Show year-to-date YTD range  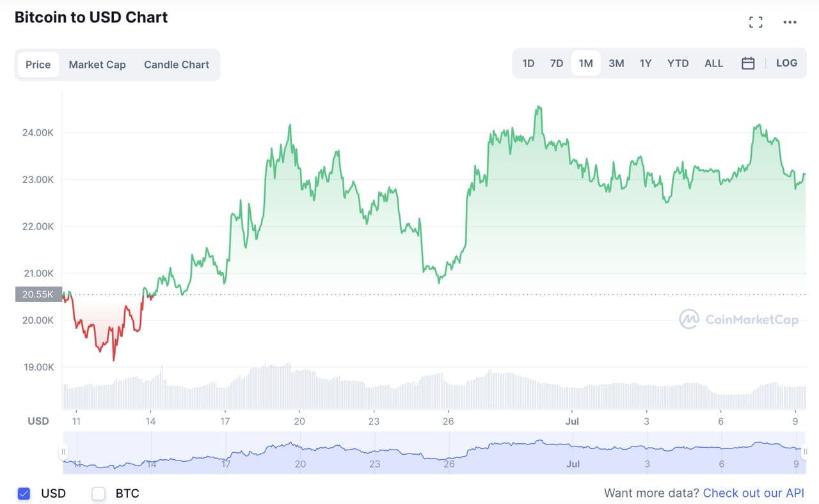(x=678, y=63)
